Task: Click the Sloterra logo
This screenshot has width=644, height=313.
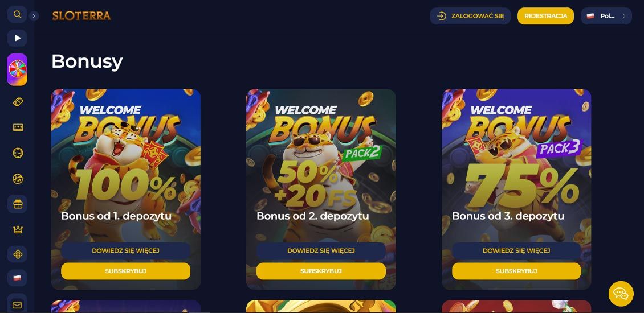Action: point(81,16)
